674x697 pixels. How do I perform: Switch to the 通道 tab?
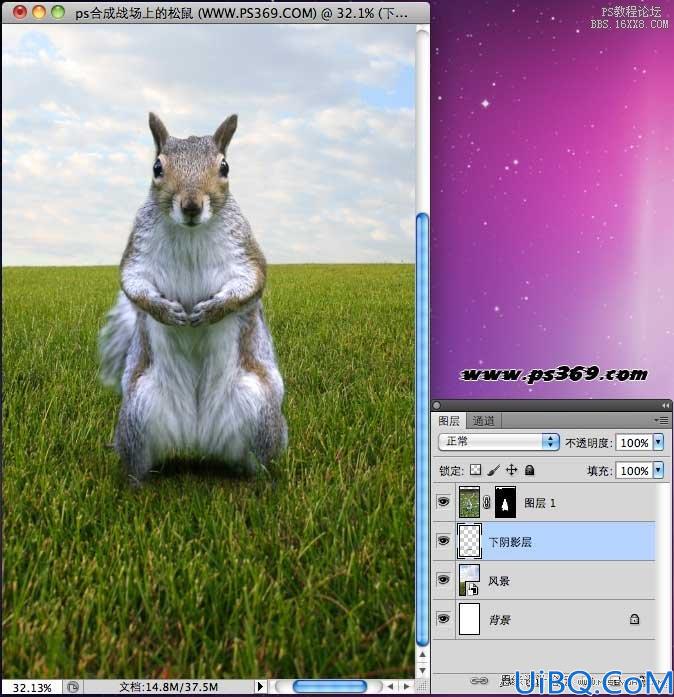coord(483,421)
